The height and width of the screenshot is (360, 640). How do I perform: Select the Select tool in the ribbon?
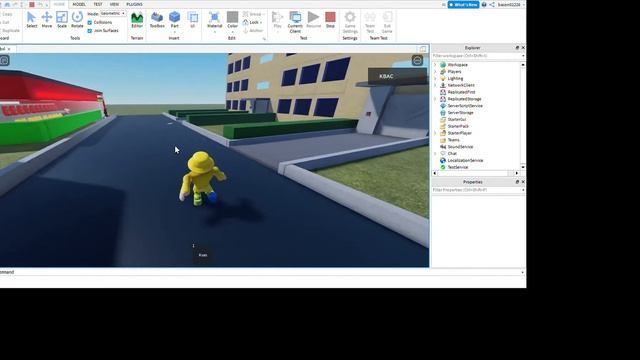(x=31, y=20)
